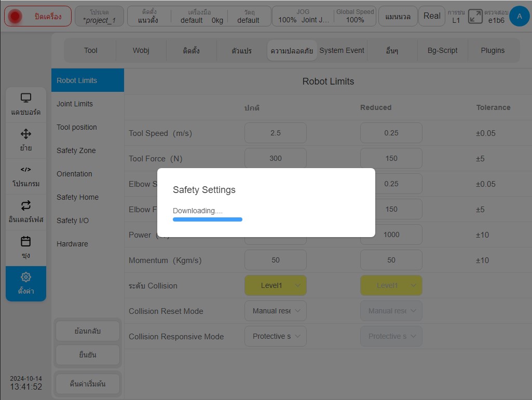Open reduced Collision Responsive Mode dropdown
The width and height of the screenshot is (532, 400).
click(391, 336)
